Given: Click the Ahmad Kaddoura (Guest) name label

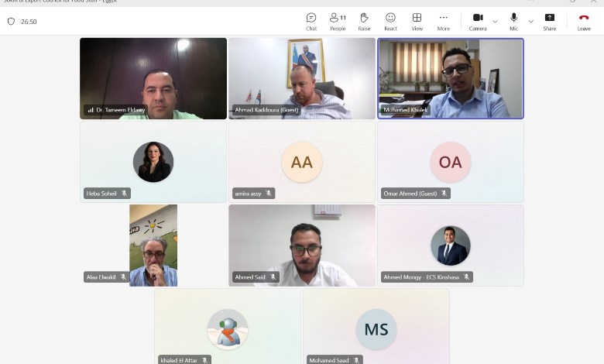Looking at the screenshot, I should 266,110.
